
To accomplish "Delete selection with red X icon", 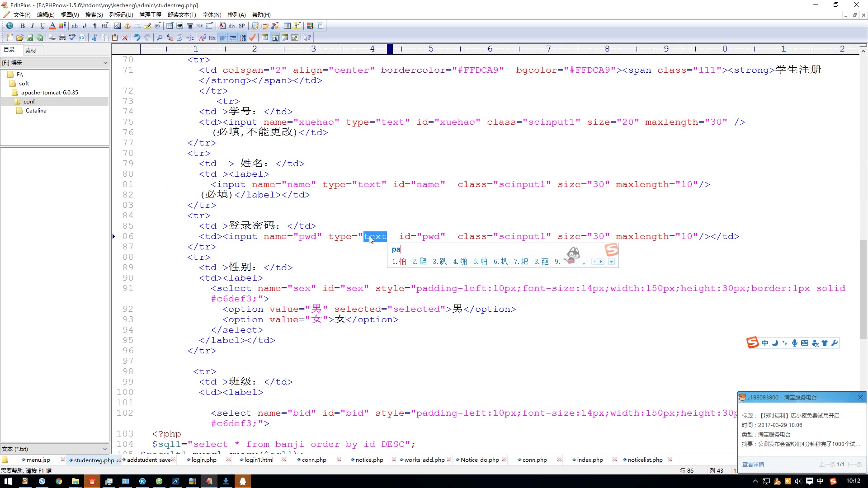I will (x=125, y=38).
